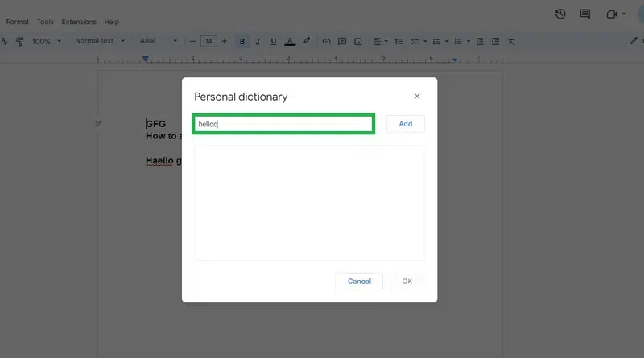Open the Extensions menu
The height and width of the screenshot is (358, 644).
(x=79, y=22)
